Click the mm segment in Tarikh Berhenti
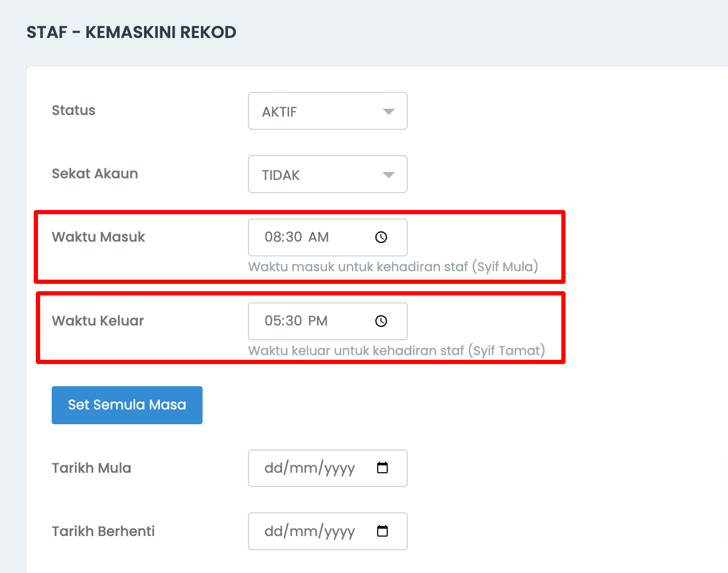 click(303, 531)
